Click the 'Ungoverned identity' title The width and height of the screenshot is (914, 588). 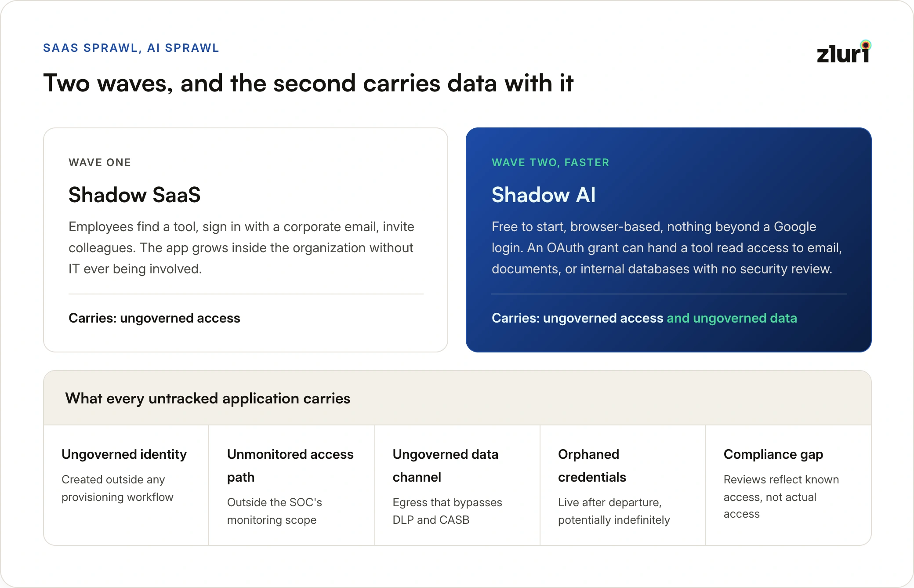[124, 454]
